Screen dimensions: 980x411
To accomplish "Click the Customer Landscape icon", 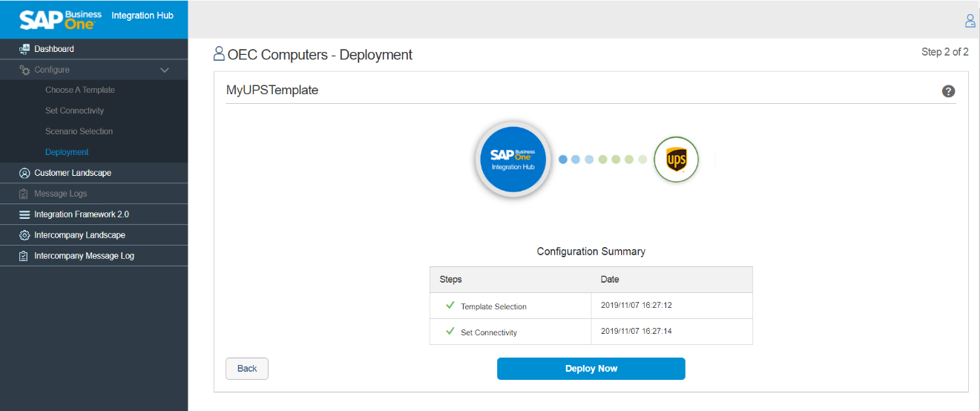I will point(24,173).
